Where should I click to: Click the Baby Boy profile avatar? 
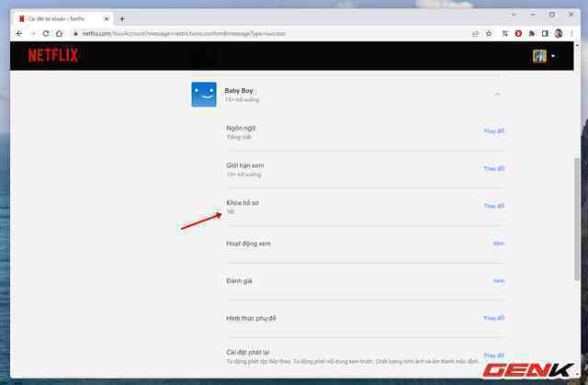(x=204, y=94)
